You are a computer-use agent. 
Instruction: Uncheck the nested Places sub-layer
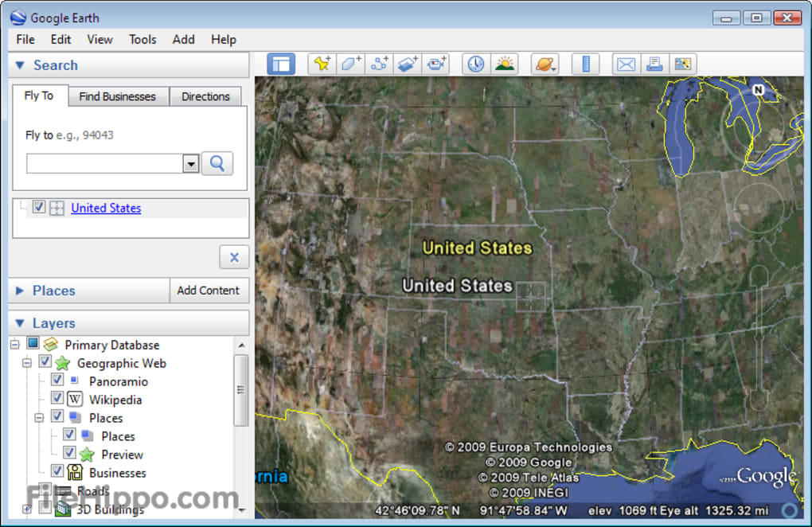pos(69,434)
